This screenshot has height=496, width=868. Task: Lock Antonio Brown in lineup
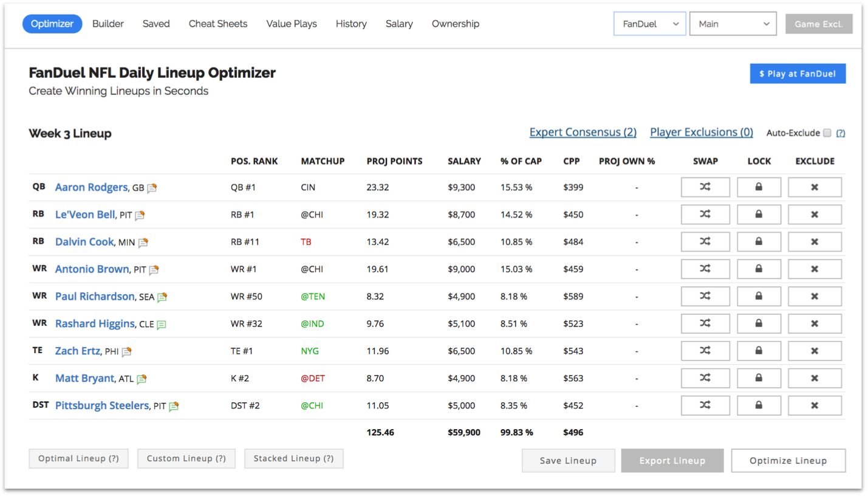pos(759,269)
